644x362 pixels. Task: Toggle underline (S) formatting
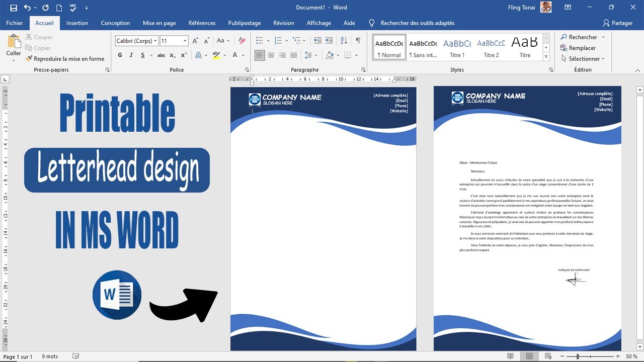143,55
